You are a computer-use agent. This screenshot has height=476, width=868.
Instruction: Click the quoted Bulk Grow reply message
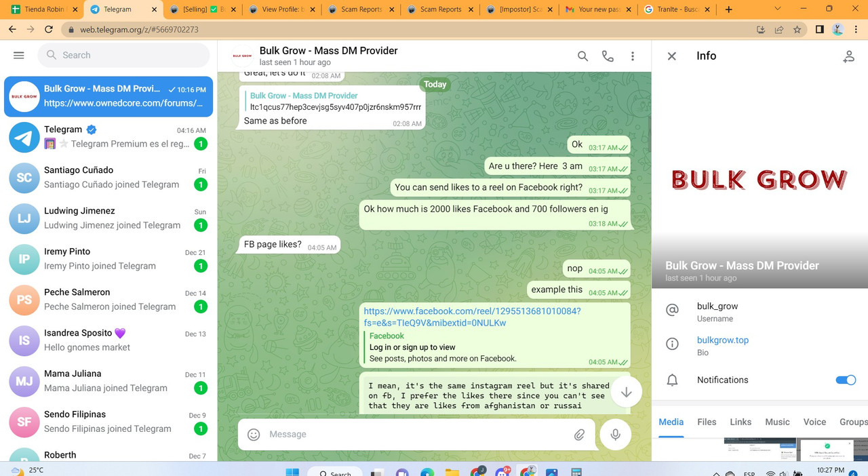click(x=332, y=101)
